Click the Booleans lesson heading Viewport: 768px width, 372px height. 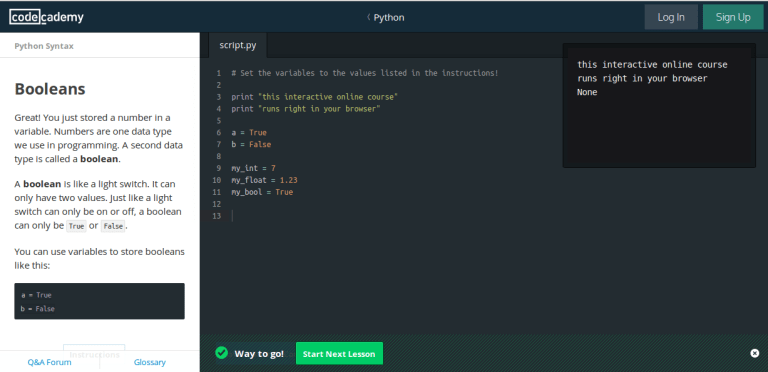50,89
